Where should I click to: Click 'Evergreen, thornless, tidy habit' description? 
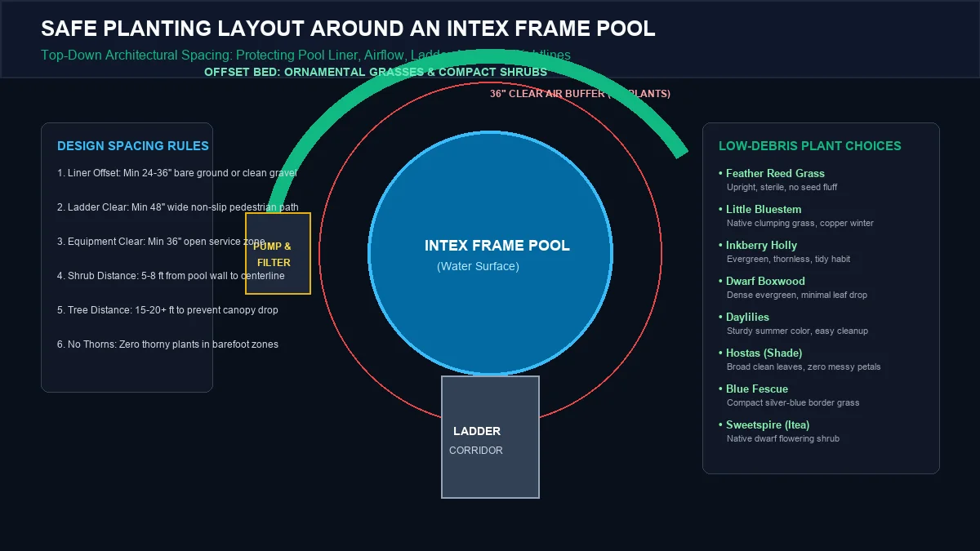788,259
